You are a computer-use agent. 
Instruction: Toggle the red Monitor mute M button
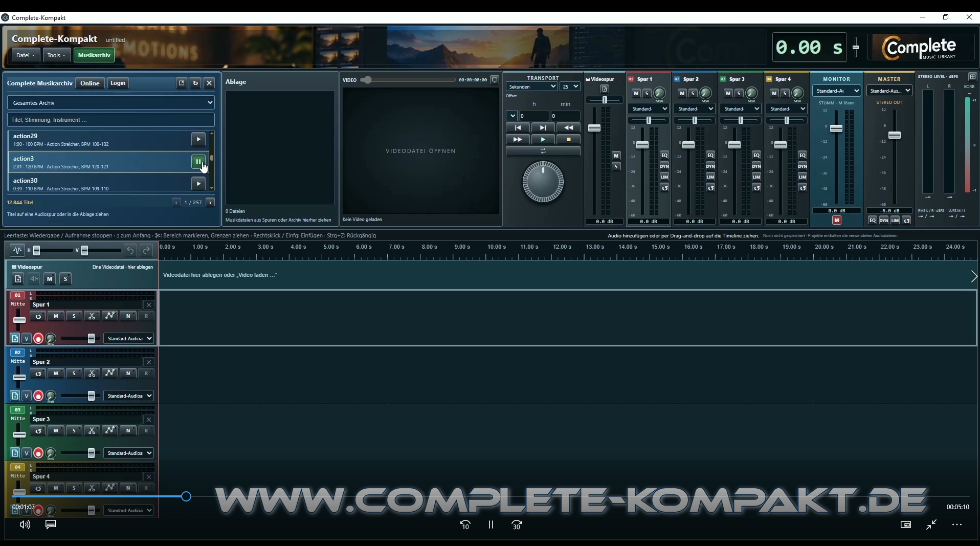837,221
